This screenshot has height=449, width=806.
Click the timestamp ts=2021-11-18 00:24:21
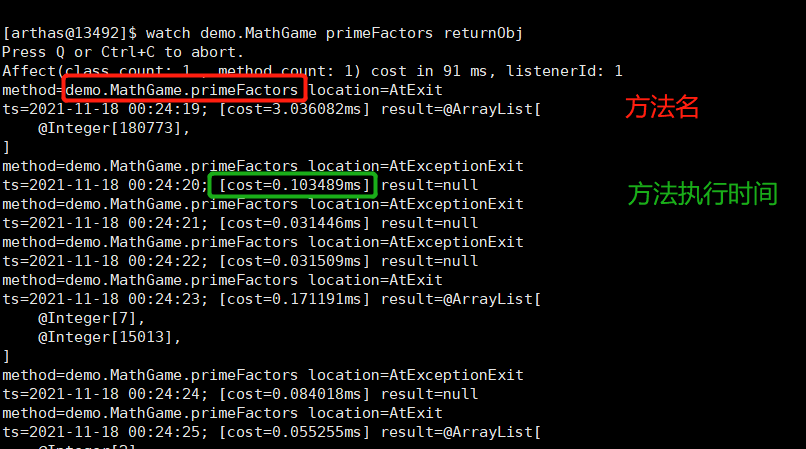click(103, 223)
